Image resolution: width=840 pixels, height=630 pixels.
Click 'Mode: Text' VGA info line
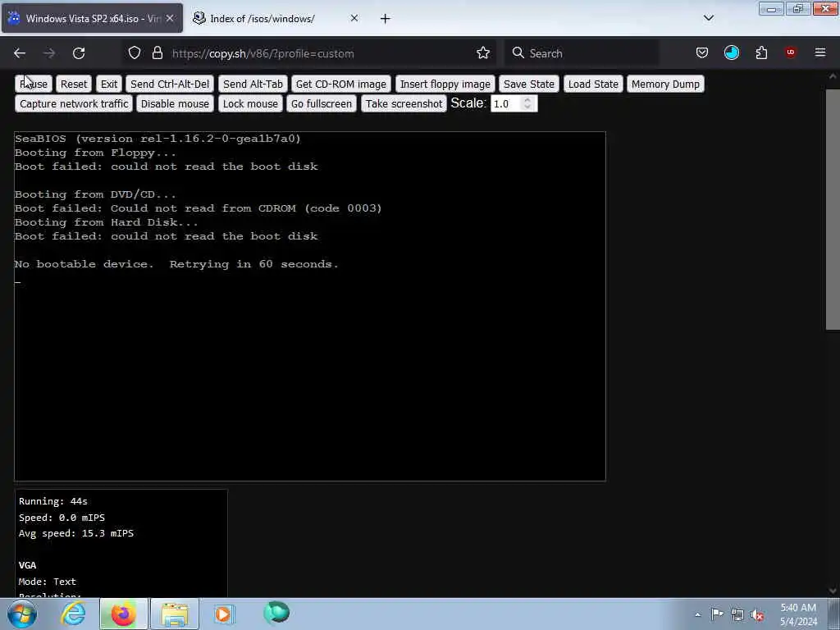click(47, 582)
